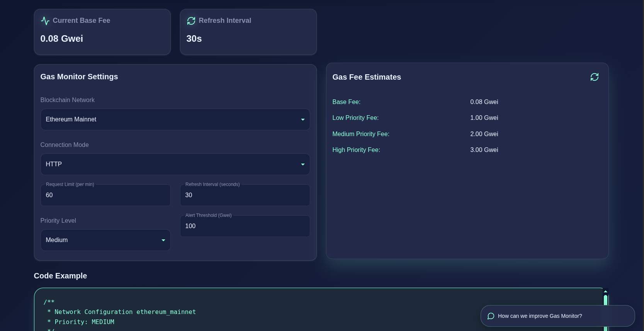Click the 'Priority Level' label

tap(58, 221)
